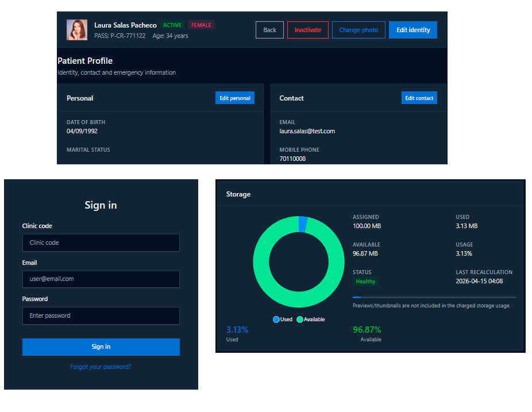The height and width of the screenshot is (412, 532).
Task: Toggle the Available legend marker
Action: pyautogui.click(x=299, y=319)
